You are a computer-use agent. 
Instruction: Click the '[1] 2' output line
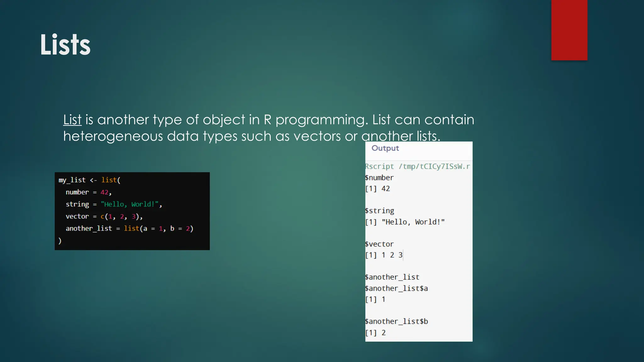tap(375, 333)
